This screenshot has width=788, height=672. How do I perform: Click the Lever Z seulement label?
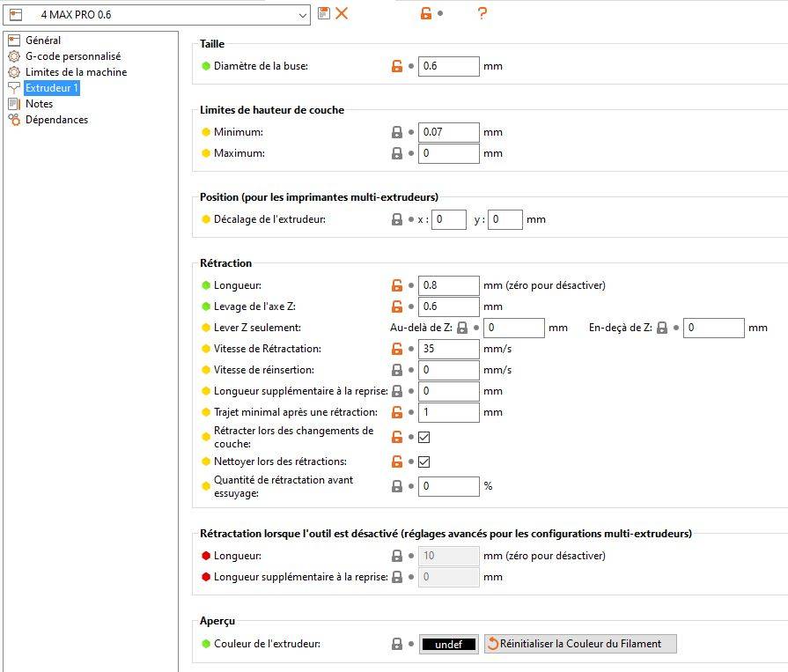point(257,328)
